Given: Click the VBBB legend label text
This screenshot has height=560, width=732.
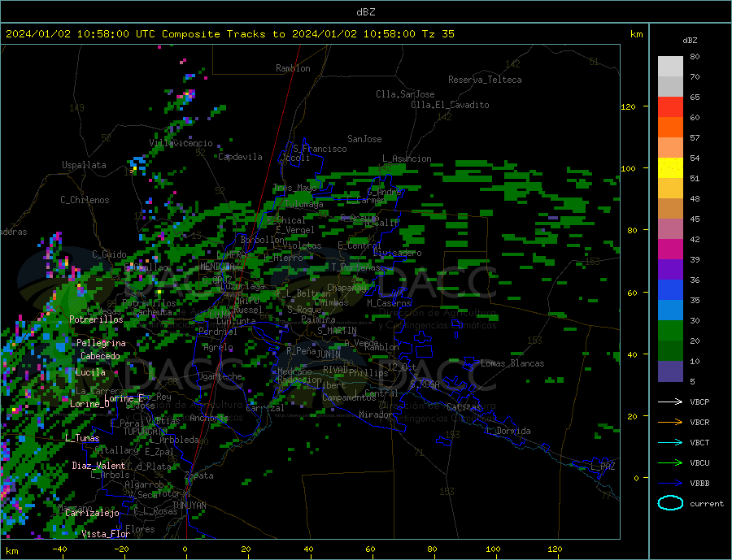Looking at the screenshot, I should (699, 483).
